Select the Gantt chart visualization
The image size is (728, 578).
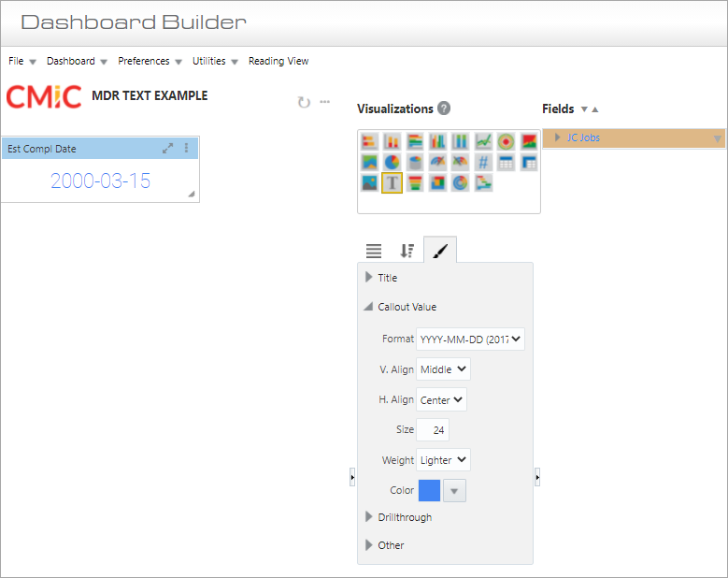(483, 182)
